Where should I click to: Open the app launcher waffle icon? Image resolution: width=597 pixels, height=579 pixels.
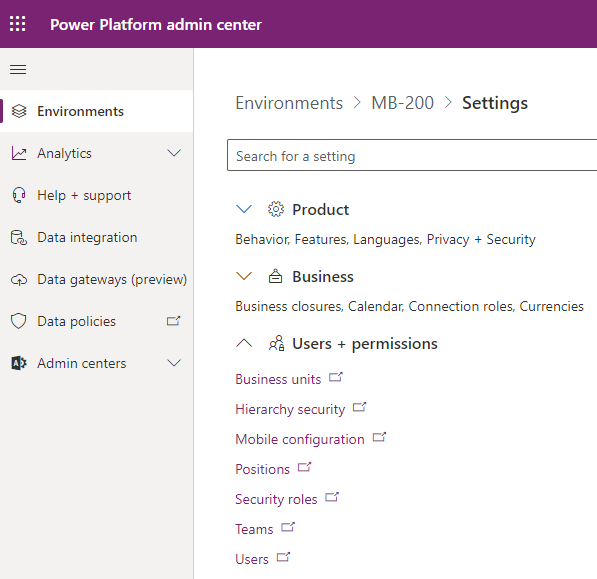coord(18,24)
